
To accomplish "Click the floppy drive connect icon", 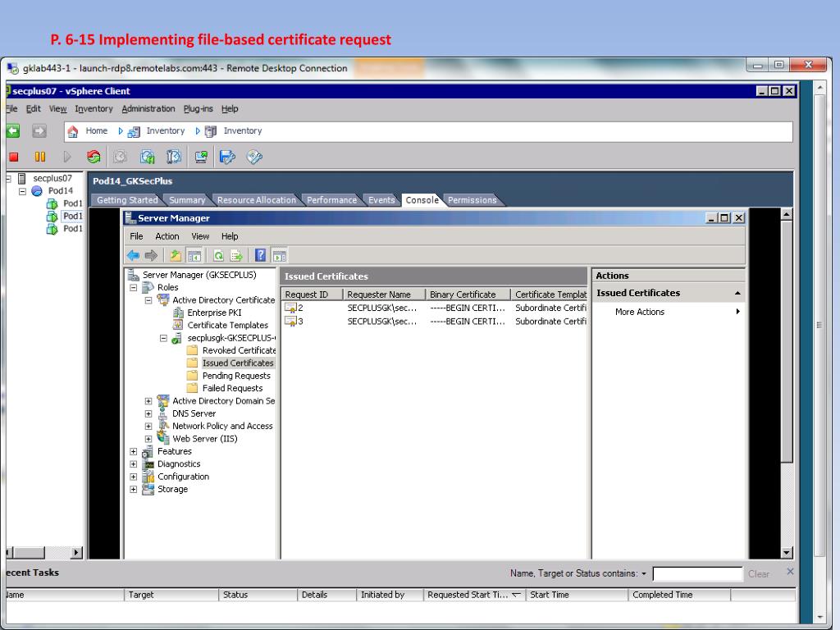I will coord(228,157).
